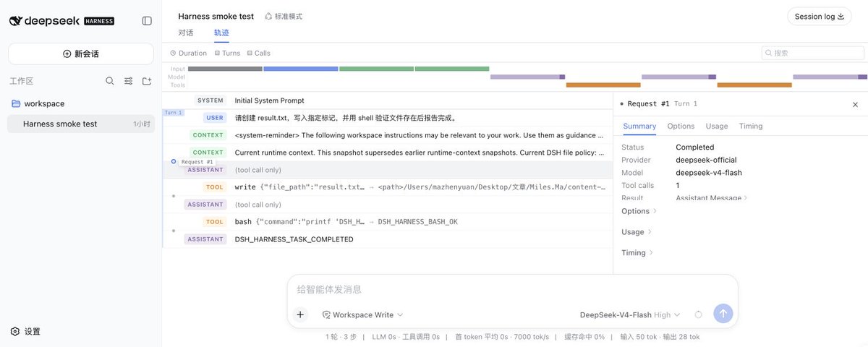The image size is (868, 347).
Task: Select the Duration view toggle
Action: (189, 53)
